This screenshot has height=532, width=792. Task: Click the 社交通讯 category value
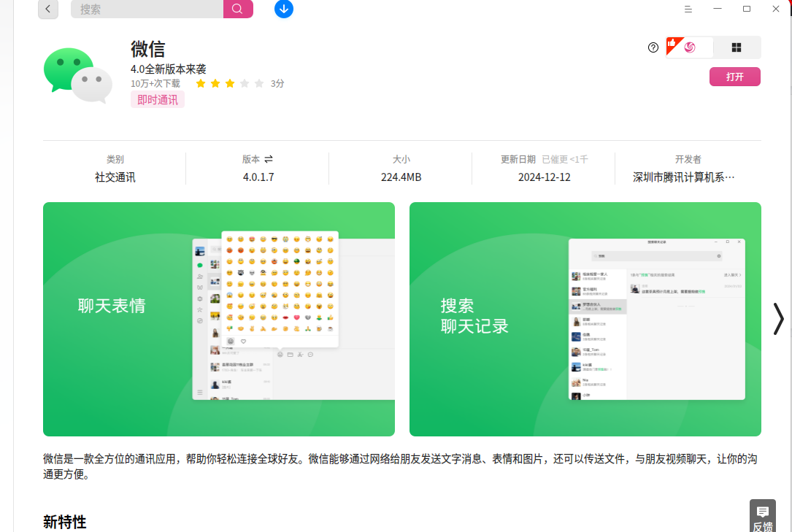115,177
